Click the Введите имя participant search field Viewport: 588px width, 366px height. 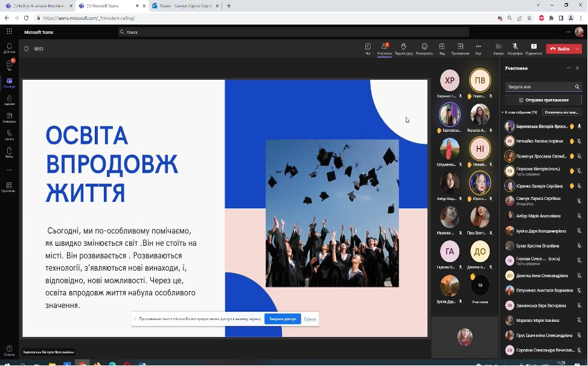(543, 86)
